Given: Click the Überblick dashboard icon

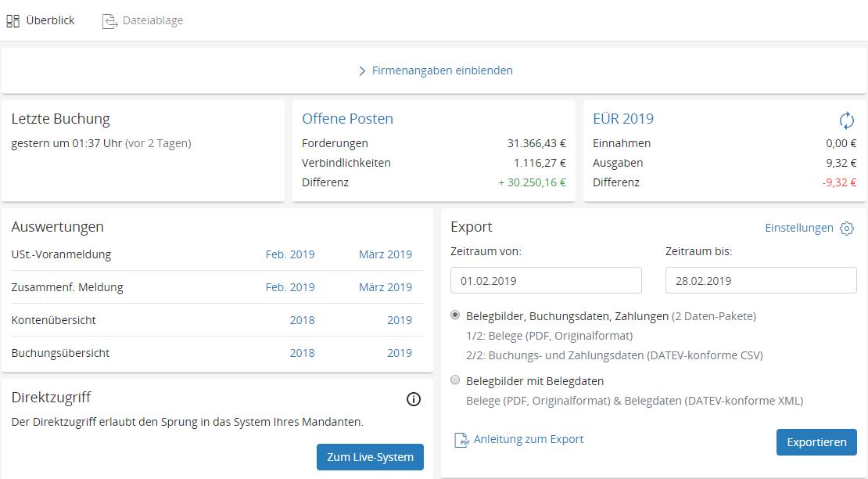Looking at the screenshot, I should click(13, 21).
